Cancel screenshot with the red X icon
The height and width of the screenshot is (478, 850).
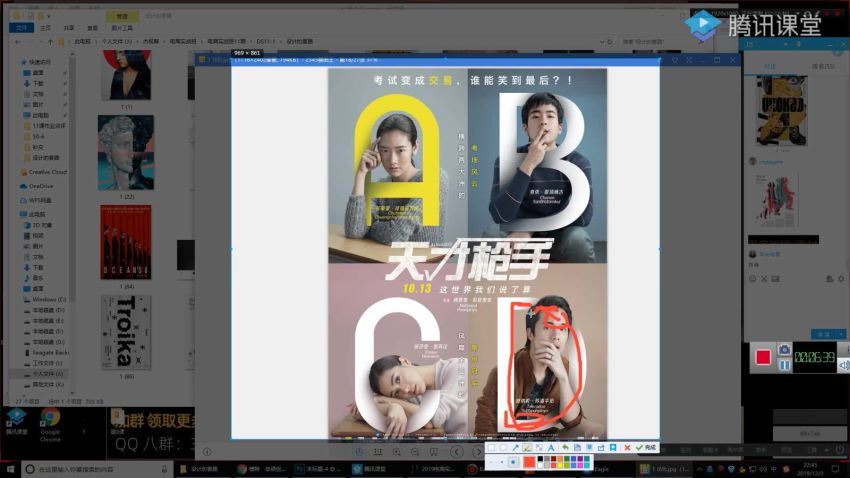(627, 448)
